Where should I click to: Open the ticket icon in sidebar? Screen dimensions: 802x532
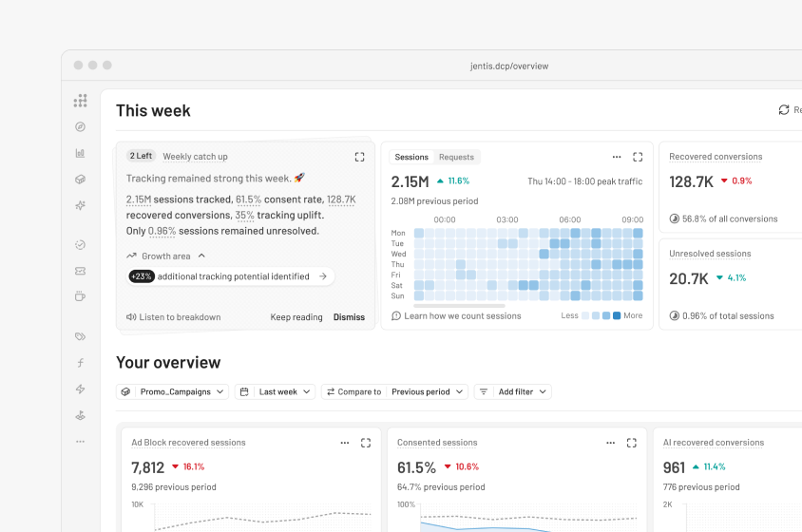pyautogui.click(x=81, y=271)
